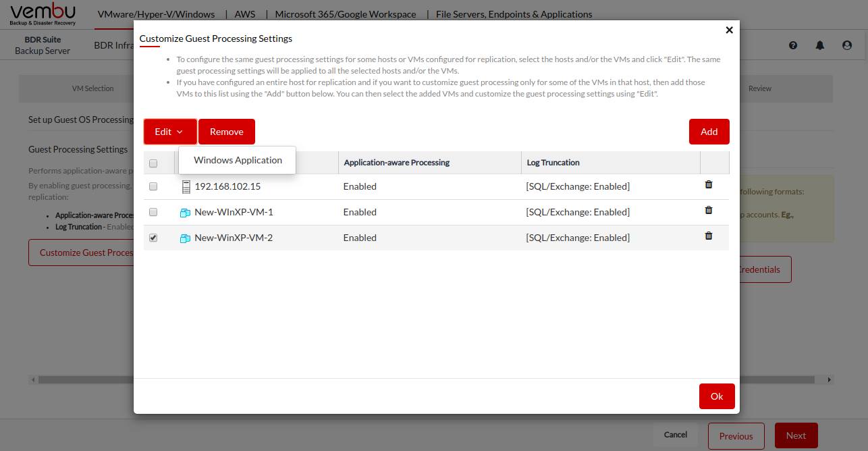Click trash icon for New-WInXP-VM-1
Viewport: 868px width, 451px height.
[x=708, y=210]
